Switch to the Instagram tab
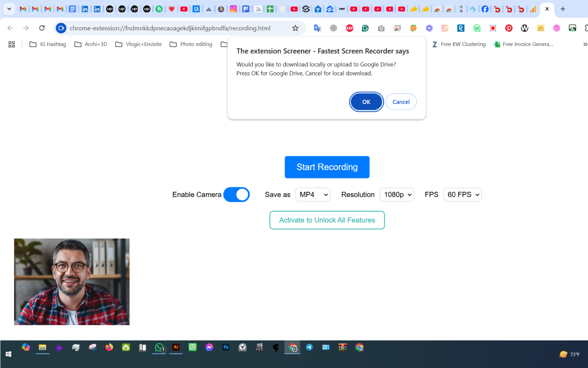Viewport: 588px width, 368px height. [233, 9]
